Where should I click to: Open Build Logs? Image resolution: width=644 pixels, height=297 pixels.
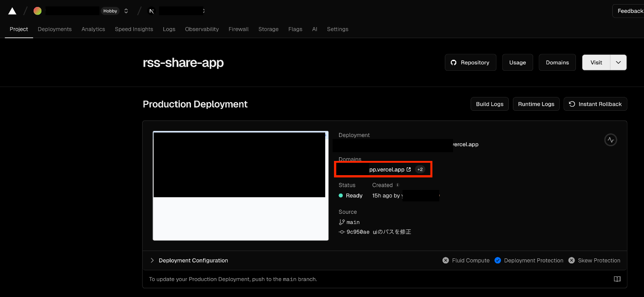point(489,104)
